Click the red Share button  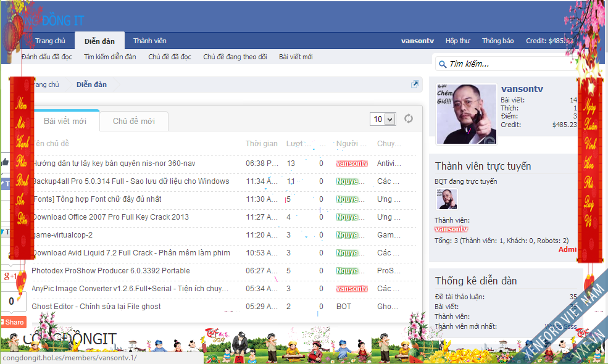pos(14,322)
